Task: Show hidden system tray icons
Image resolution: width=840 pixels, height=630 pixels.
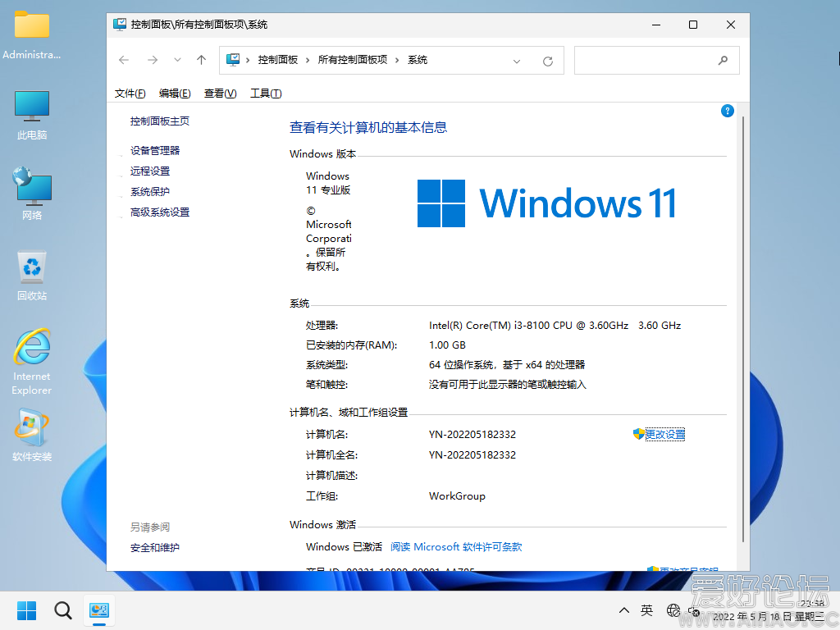Action: tap(623, 610)
